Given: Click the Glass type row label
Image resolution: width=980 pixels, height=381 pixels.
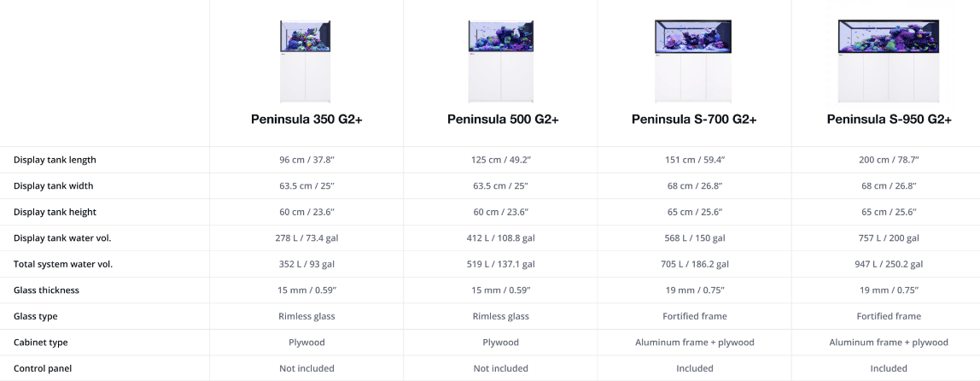Looking at the screenshot, I should click(x=36, y=316).
